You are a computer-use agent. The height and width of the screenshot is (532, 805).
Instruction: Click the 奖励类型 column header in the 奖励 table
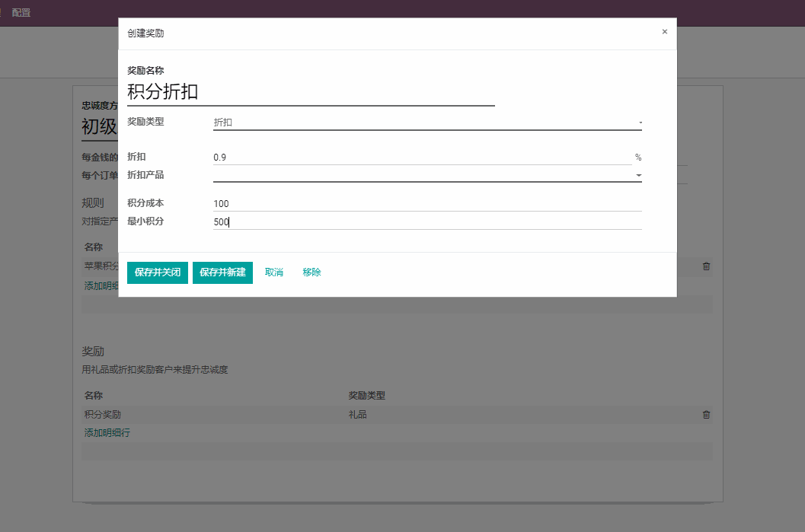click(x=366, y=396)
